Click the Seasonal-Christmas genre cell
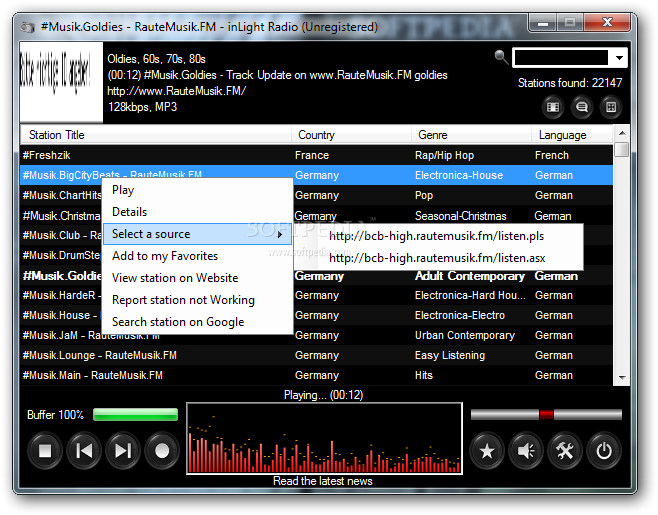The image size is (658, 515). coord(460,216)
